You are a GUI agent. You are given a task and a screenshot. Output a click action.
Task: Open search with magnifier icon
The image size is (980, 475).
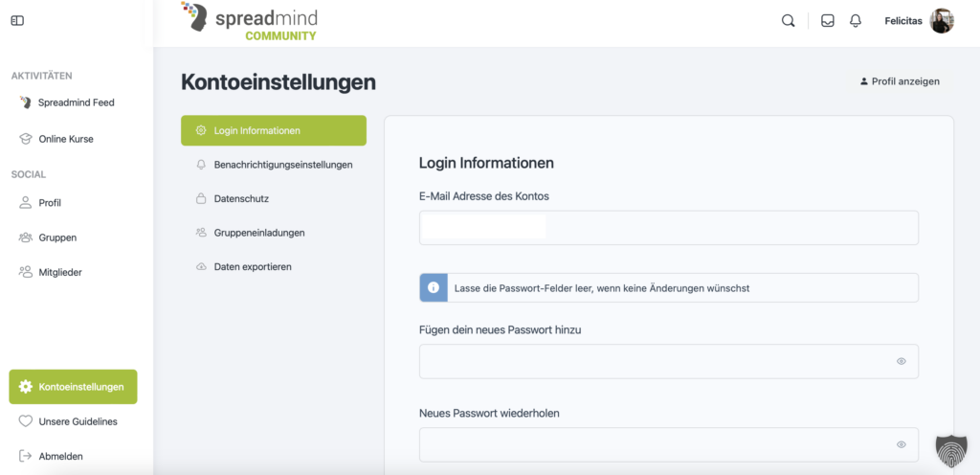point(788,21)
